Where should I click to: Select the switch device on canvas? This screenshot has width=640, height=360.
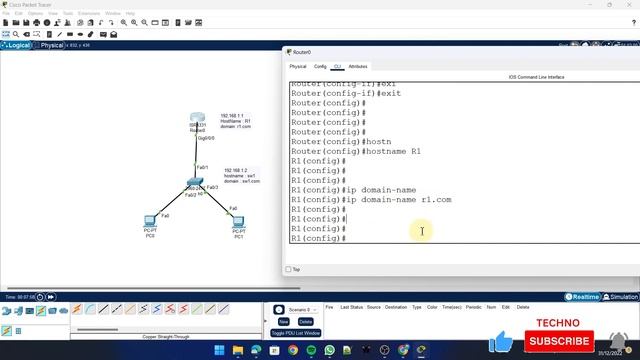click(x=195, y=182)
